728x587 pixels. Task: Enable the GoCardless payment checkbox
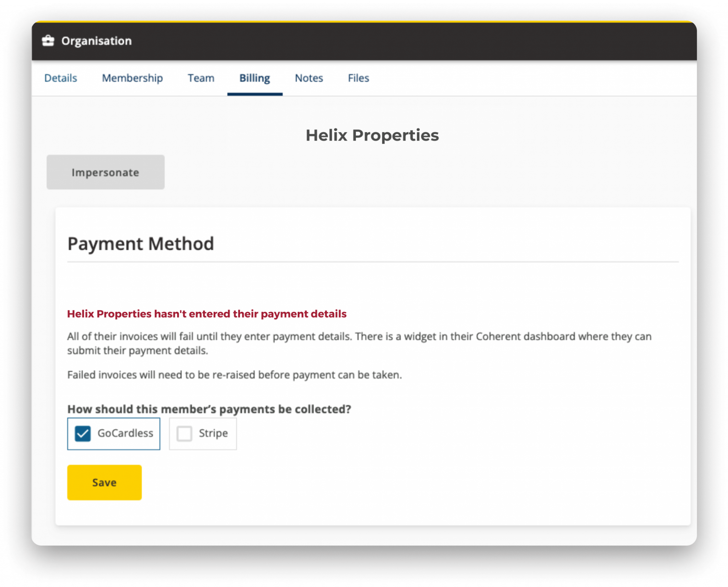pyautogui.click(x=84, y=432)
